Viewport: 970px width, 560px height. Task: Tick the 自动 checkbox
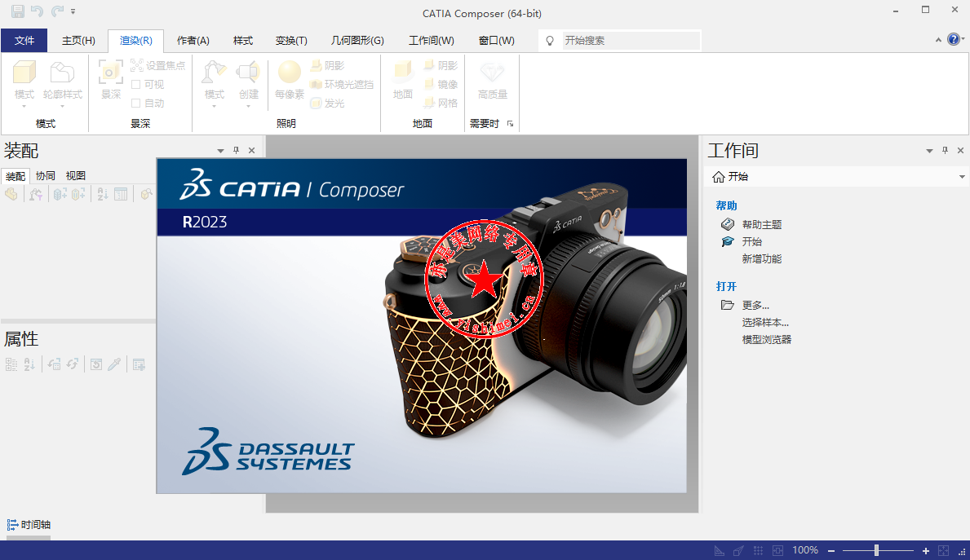click(x=136, y=104)
